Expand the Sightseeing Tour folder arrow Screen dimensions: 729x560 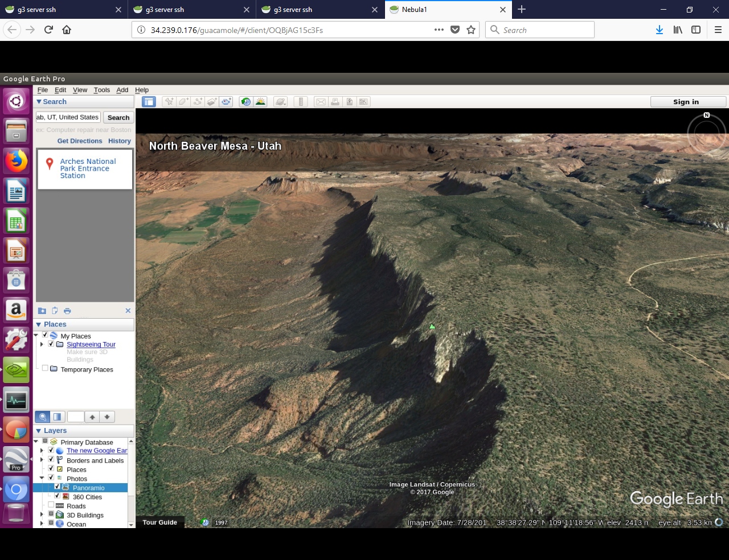(x=42, y=344)
